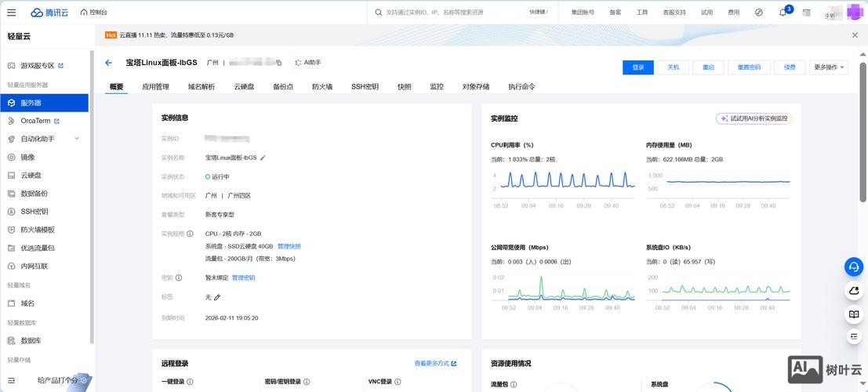Select 服务器 in the sidebar

coord(44,103)
